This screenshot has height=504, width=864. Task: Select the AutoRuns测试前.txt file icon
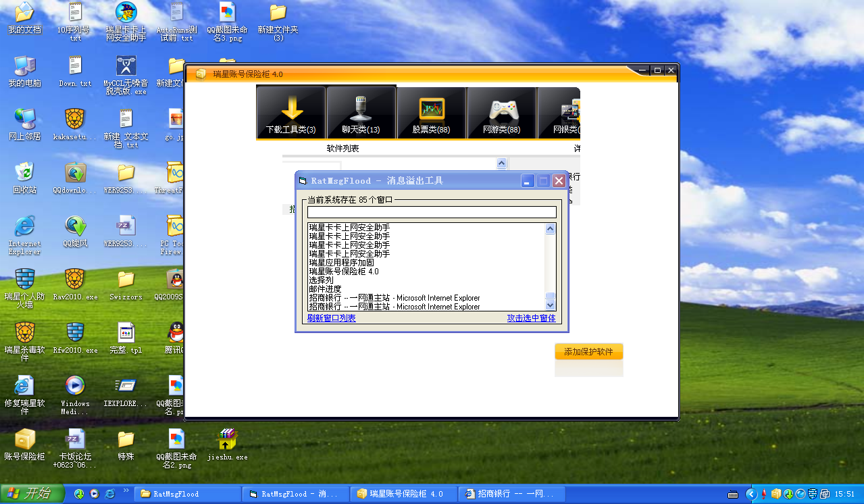pos(176,22)
